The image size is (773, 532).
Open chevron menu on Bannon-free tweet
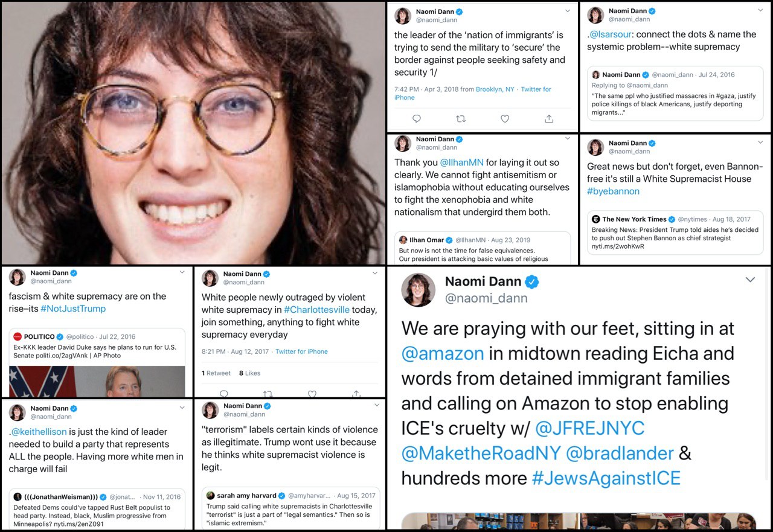tap(760, 143)
